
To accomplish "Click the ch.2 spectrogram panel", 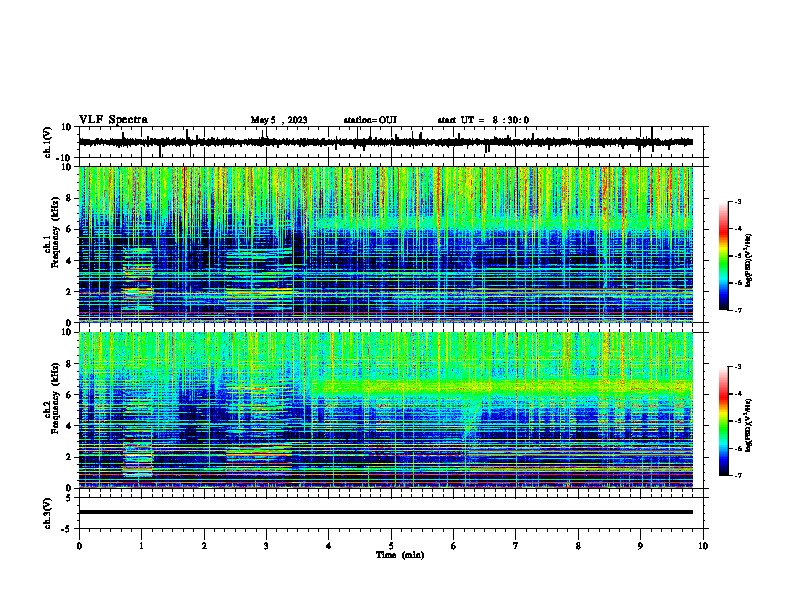I will click(385, 410).
